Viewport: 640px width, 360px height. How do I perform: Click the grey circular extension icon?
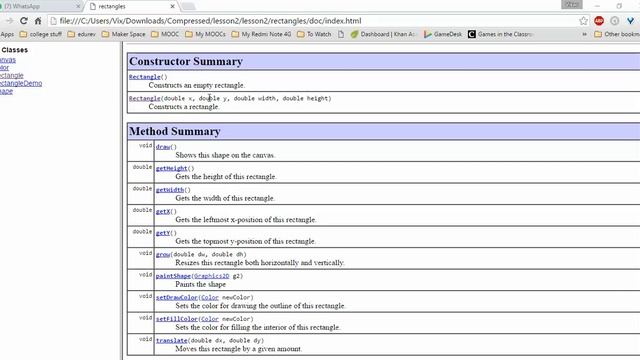(614, 21)
